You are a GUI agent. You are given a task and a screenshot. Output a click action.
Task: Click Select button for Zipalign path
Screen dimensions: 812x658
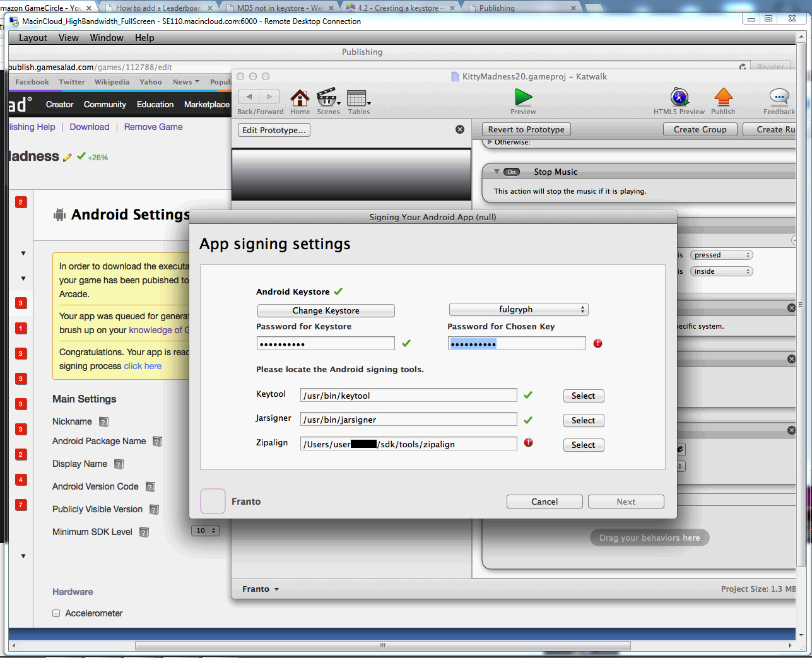[x=584, y=445]
